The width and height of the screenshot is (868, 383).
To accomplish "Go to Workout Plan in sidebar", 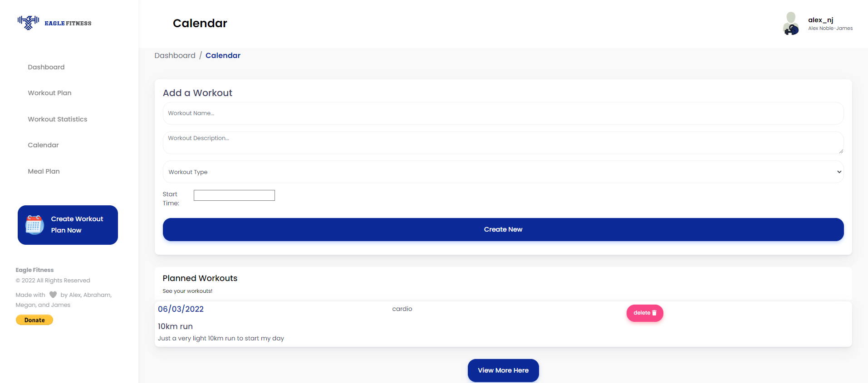I will [x=49, y=93].
